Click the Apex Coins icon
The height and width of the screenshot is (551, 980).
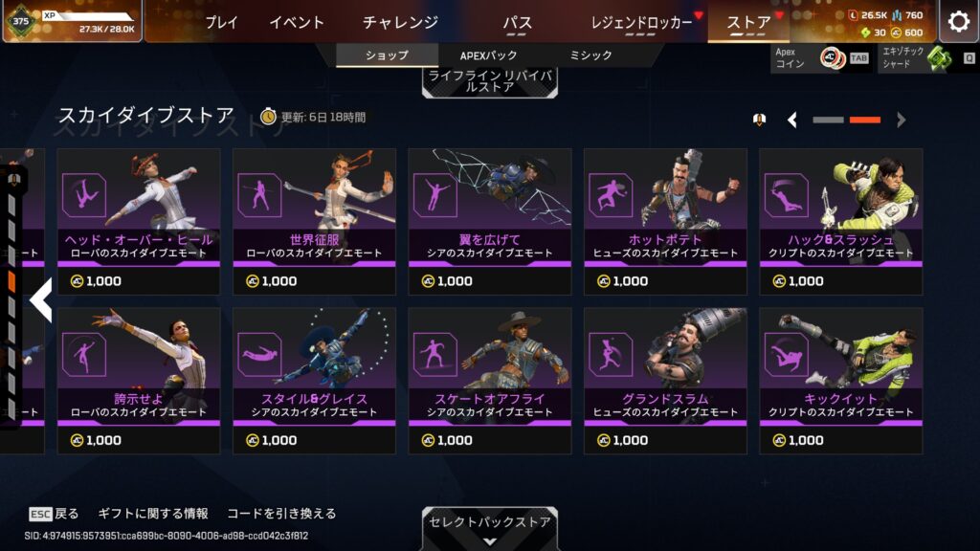833,58
